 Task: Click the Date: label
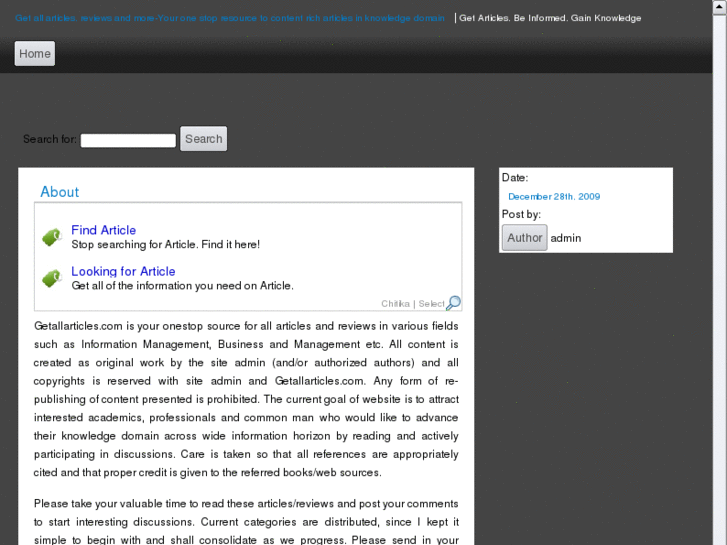point(515,178)
